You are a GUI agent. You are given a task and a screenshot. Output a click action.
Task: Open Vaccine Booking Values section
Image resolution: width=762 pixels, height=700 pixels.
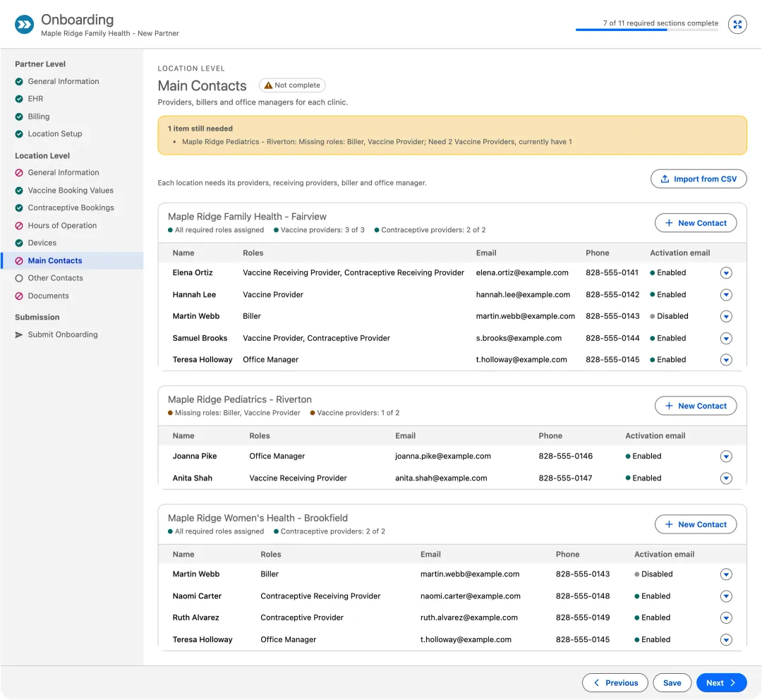[x=71, y=191]
